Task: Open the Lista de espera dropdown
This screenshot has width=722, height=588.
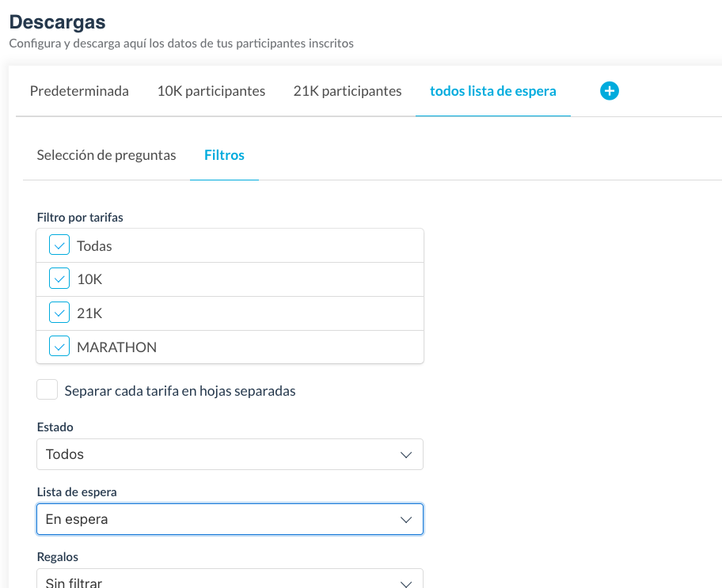Action: pyautogui.click(x=230, y=519)
